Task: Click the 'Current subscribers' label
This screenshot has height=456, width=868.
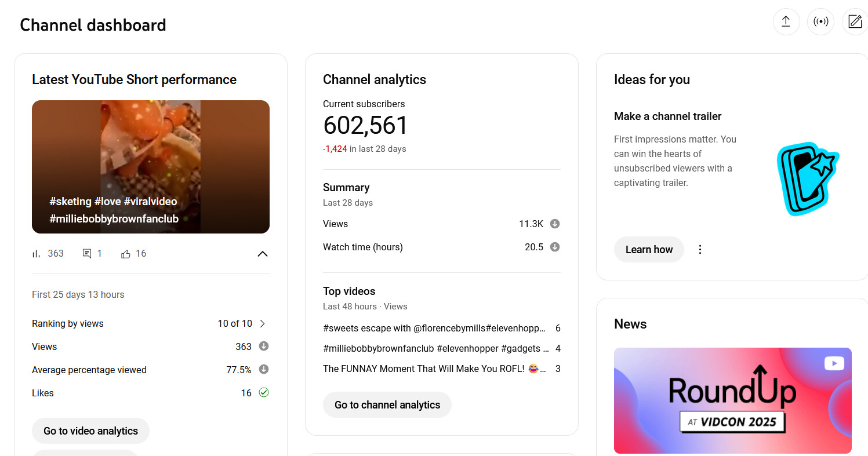Action: tap(364, 104)
